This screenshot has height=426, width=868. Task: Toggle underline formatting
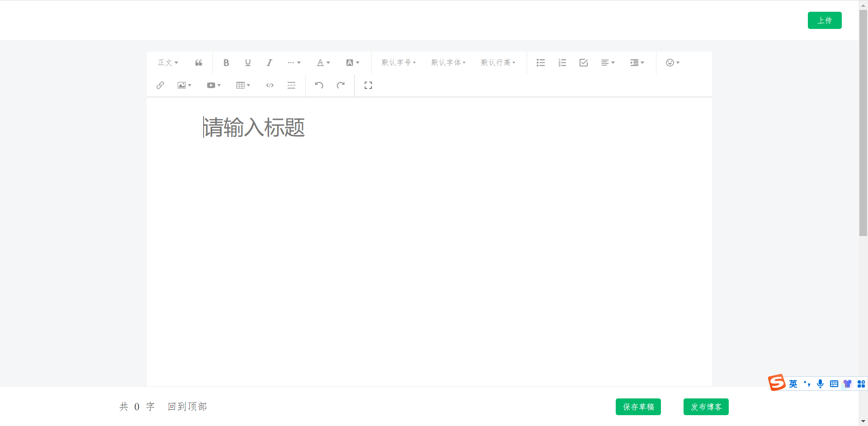[x=248, y=62]
